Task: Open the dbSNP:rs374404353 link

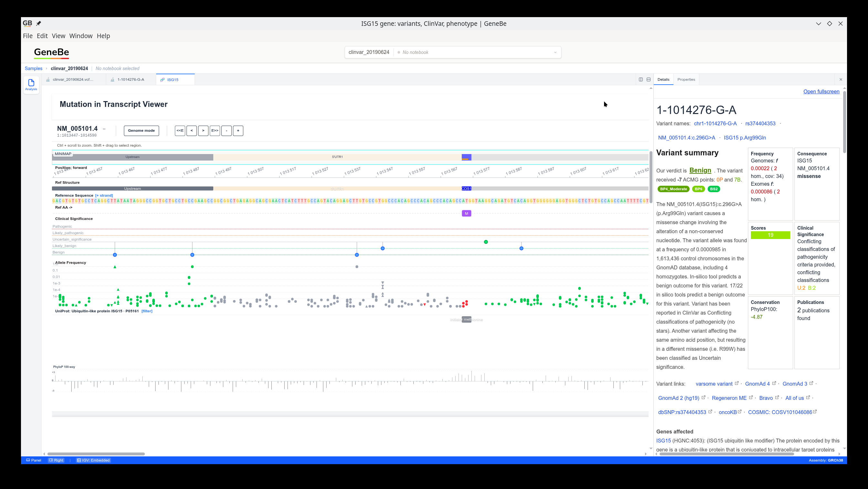Action: [x=682, y=412]
